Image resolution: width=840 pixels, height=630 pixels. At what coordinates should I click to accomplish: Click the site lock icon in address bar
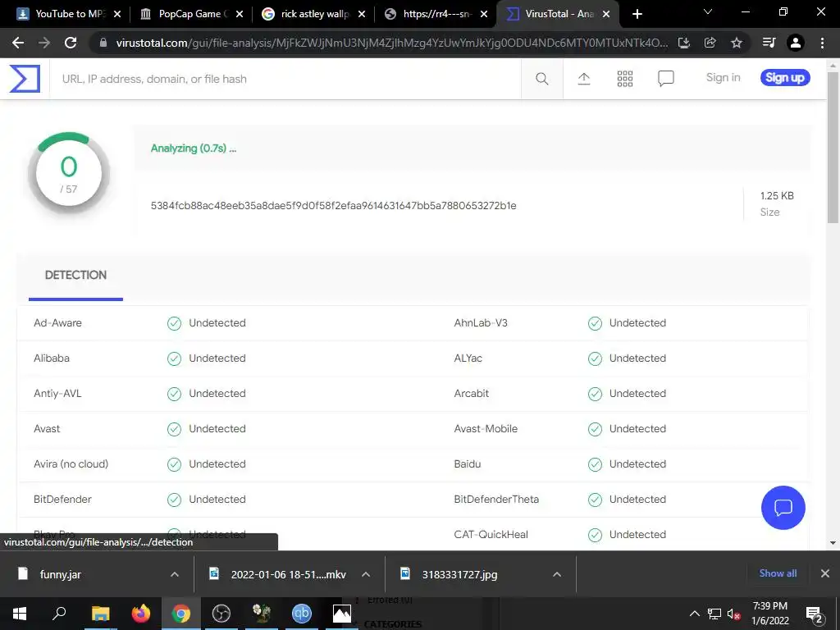coord(103,43)
